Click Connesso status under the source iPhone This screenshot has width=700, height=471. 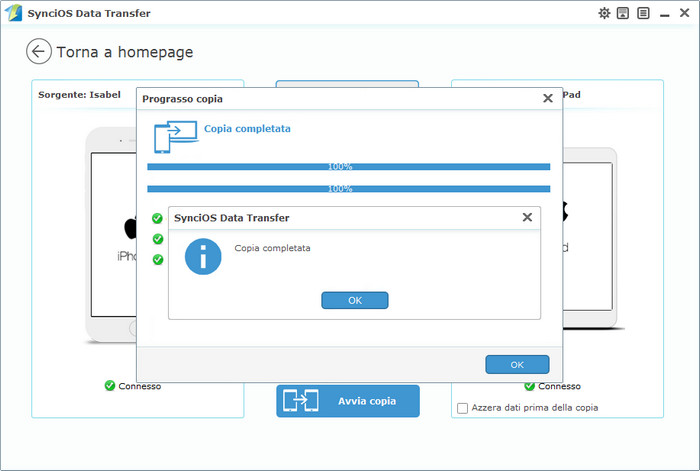(x=133, y=386)
